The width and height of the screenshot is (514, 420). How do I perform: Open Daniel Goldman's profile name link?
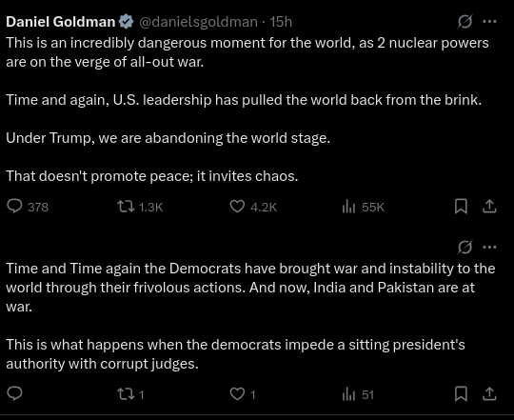[61, 22]
